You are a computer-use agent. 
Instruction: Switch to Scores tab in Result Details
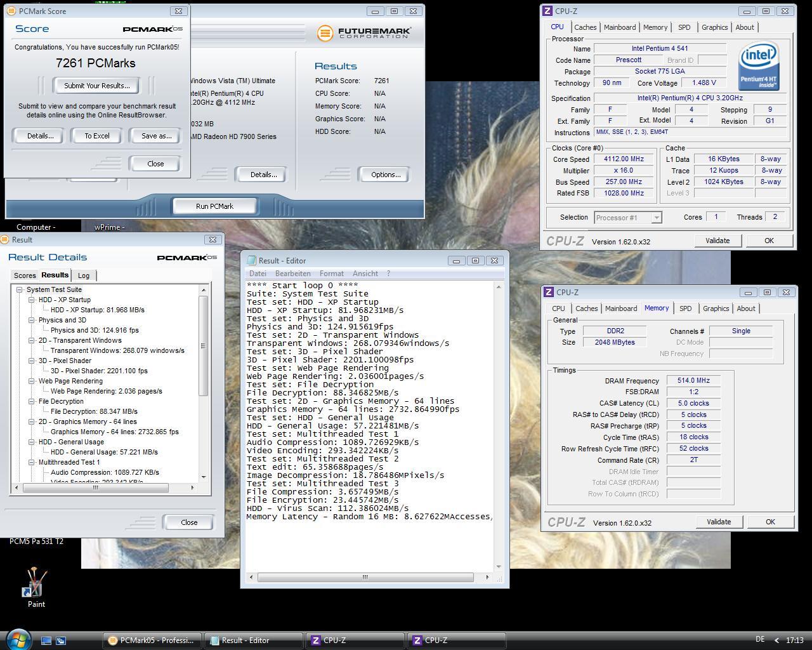click(x=25, y=275)
